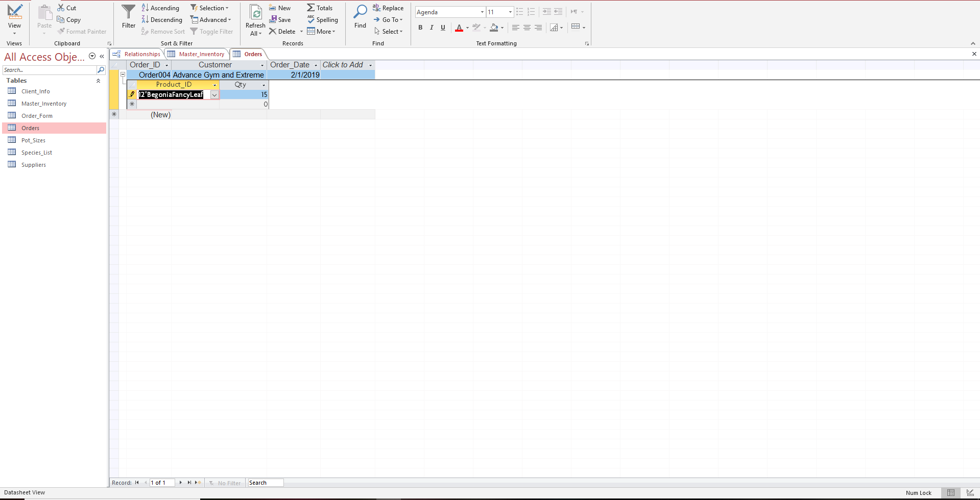This screenshot has height=500, width=980.
Task: Go to last record navigation button
Action: [x=189, y=483]
